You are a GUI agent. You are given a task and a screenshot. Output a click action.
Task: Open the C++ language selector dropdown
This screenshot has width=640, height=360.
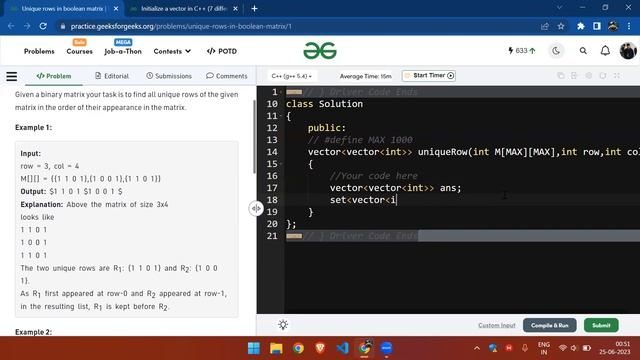[291, 76]
